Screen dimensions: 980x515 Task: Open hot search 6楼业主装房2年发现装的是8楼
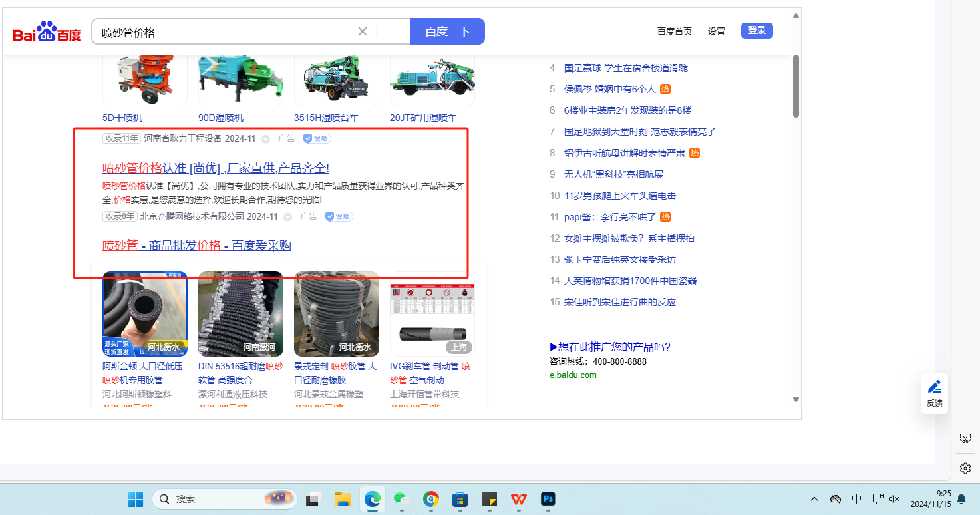pos(628,110)
